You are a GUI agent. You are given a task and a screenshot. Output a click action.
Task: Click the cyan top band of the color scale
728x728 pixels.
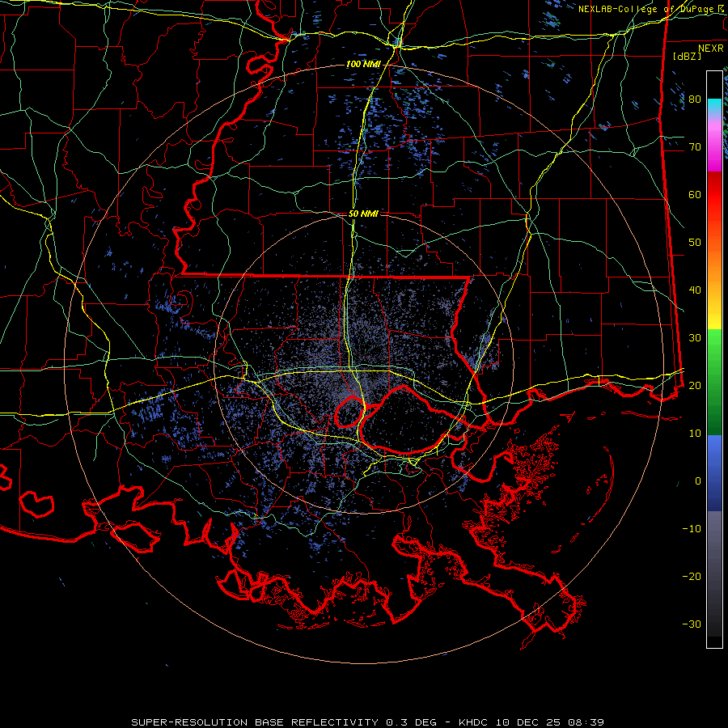[714, 107]
